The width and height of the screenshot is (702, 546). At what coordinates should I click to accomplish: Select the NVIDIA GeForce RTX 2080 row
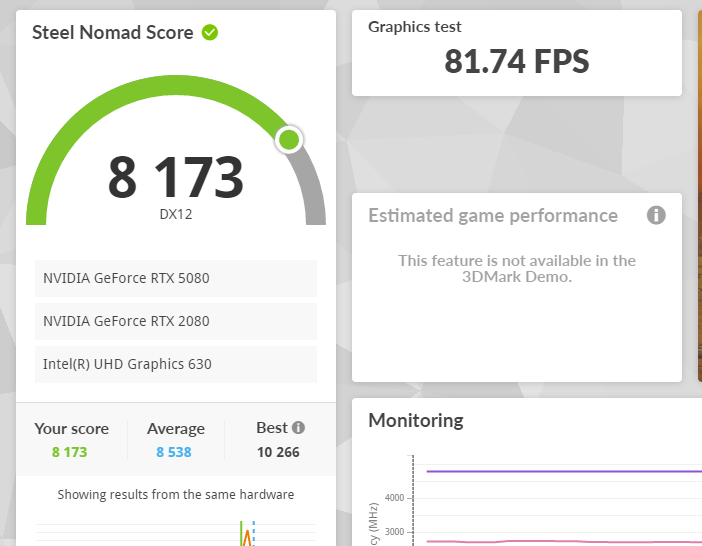tap(176, 321)
